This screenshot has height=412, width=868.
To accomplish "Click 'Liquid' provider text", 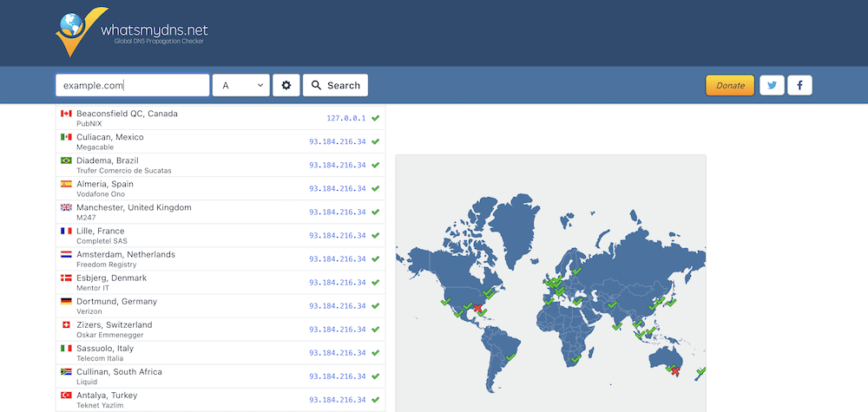I will click(87, 383).
